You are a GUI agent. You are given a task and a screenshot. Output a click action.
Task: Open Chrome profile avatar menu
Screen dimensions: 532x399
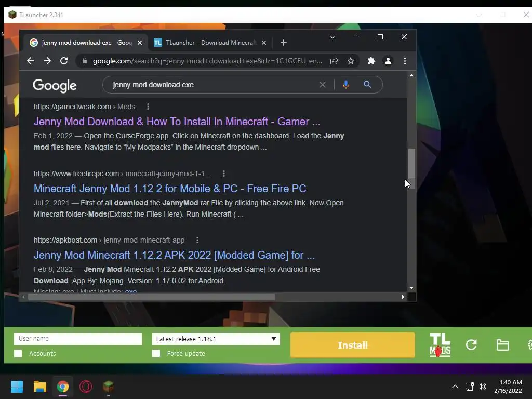[388, 61]
